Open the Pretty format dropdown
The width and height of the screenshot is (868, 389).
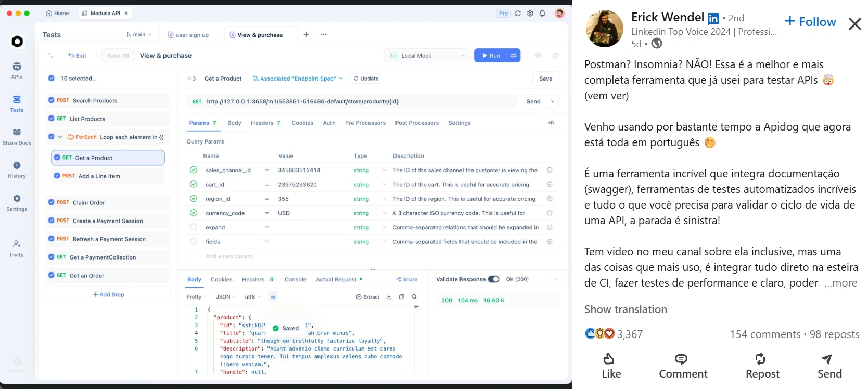197,297
